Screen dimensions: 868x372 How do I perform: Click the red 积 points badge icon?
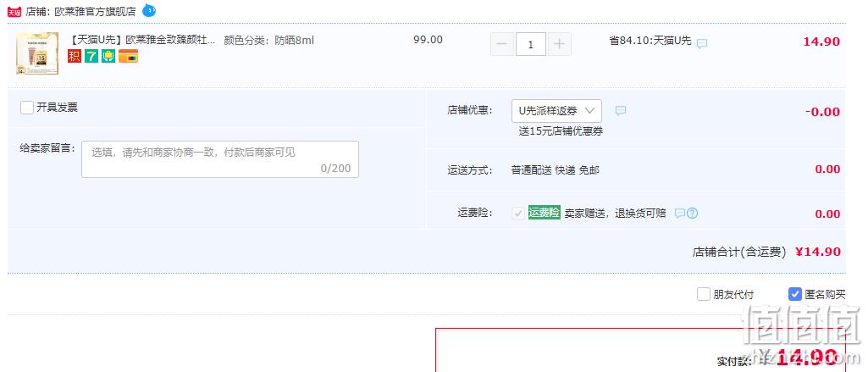point(75,56)
